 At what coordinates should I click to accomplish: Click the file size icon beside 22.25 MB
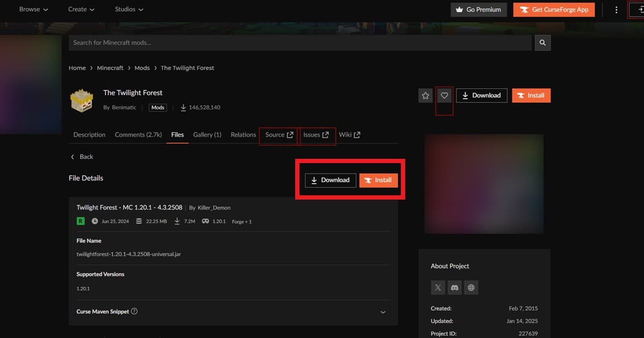pyautogui.click(x=139, y=221)
